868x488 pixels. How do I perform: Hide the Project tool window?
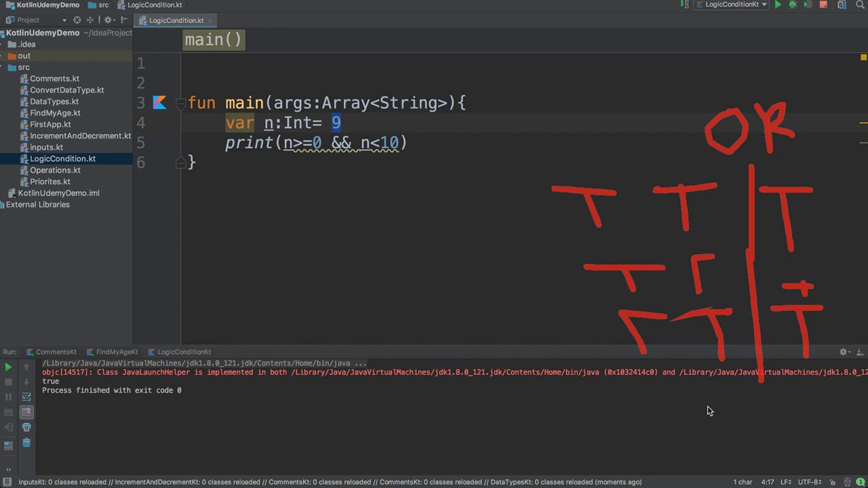[x=124, y=20]
